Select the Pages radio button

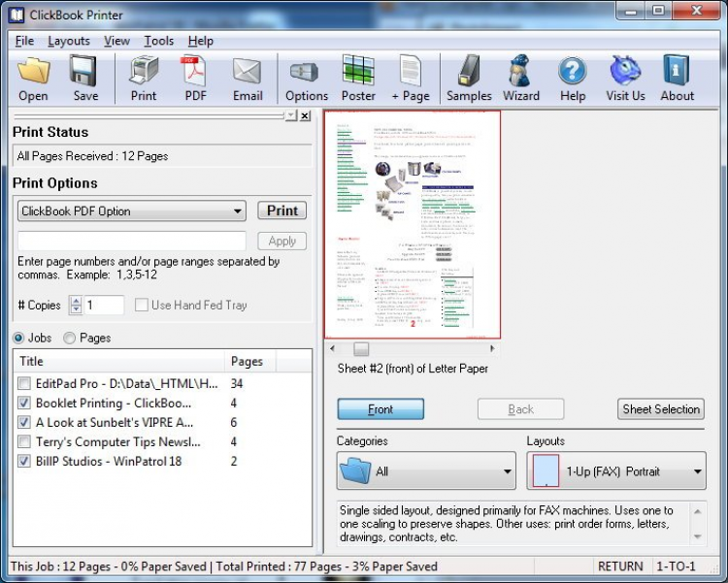coord(69,338)
